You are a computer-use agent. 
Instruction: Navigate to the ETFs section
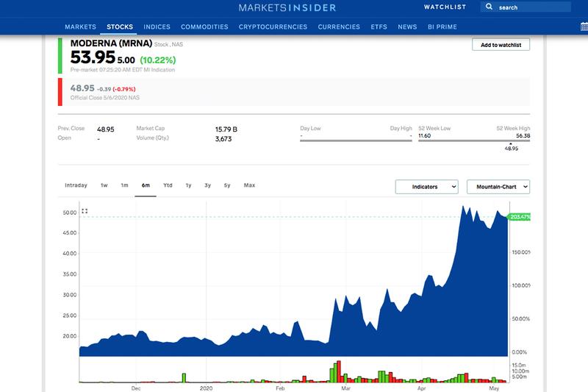pos(379,26)
